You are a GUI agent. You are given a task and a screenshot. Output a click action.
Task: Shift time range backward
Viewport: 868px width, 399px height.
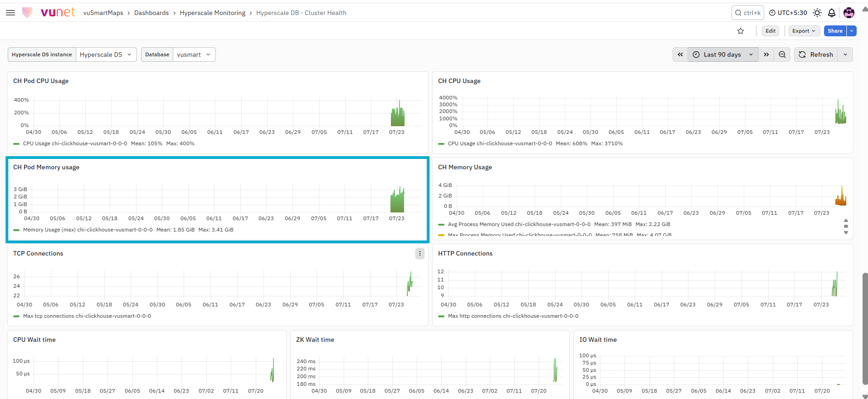coord(680,54)
